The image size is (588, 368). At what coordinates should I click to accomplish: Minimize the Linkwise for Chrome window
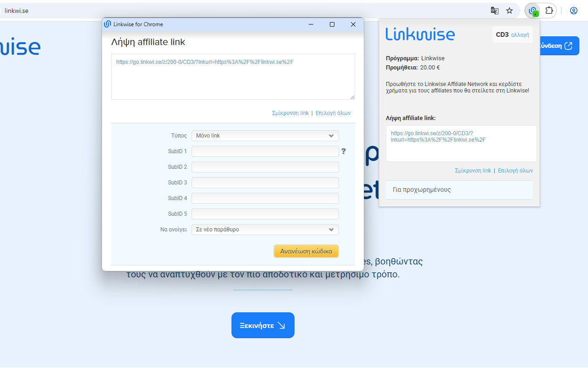click(311, 24)
